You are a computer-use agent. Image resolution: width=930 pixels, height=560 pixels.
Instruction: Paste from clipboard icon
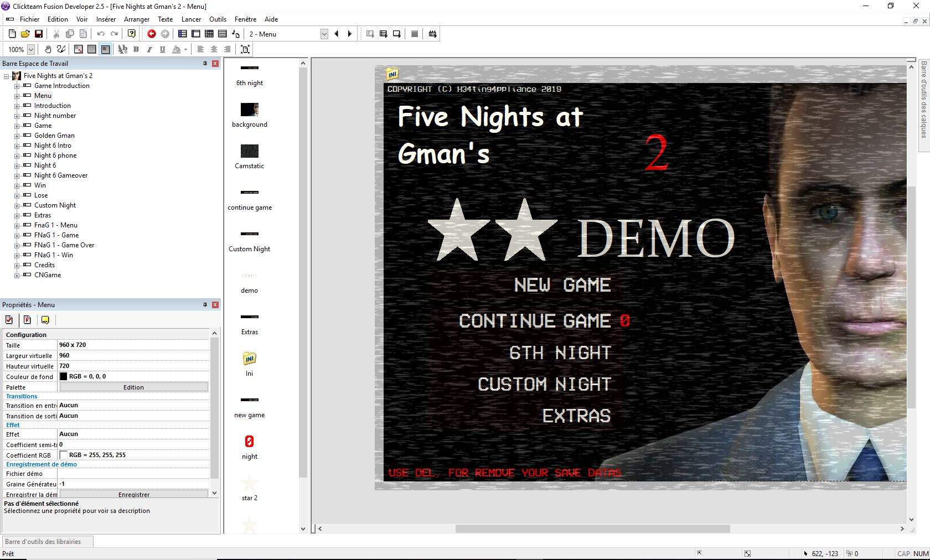83,34
